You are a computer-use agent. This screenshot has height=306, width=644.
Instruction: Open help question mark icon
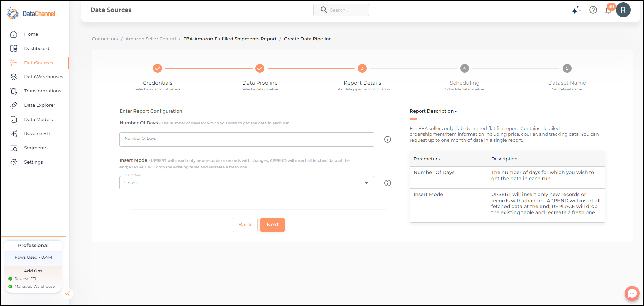coord(593,10)
